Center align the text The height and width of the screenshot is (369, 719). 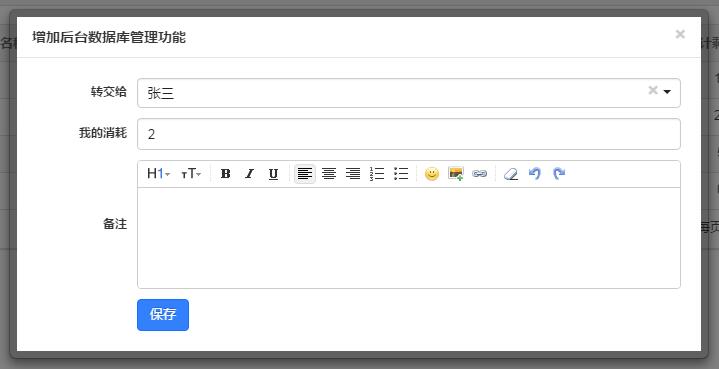tap(329, 174)
